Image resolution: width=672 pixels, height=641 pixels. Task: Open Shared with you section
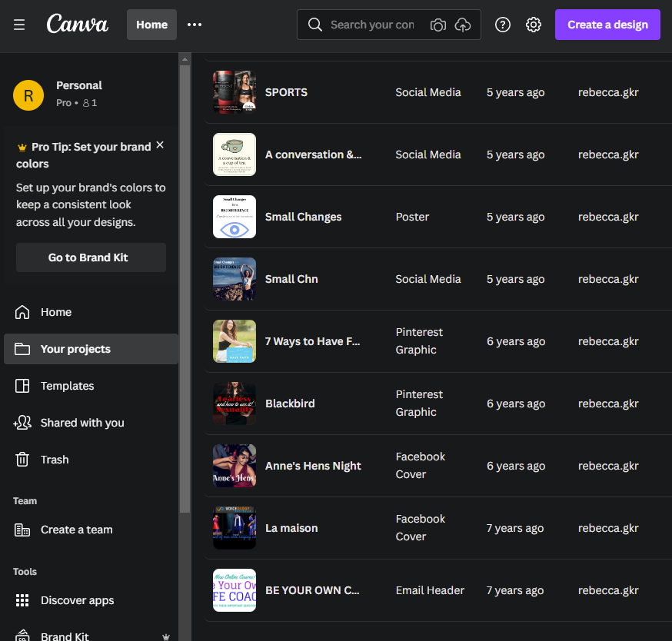[91, 423]
